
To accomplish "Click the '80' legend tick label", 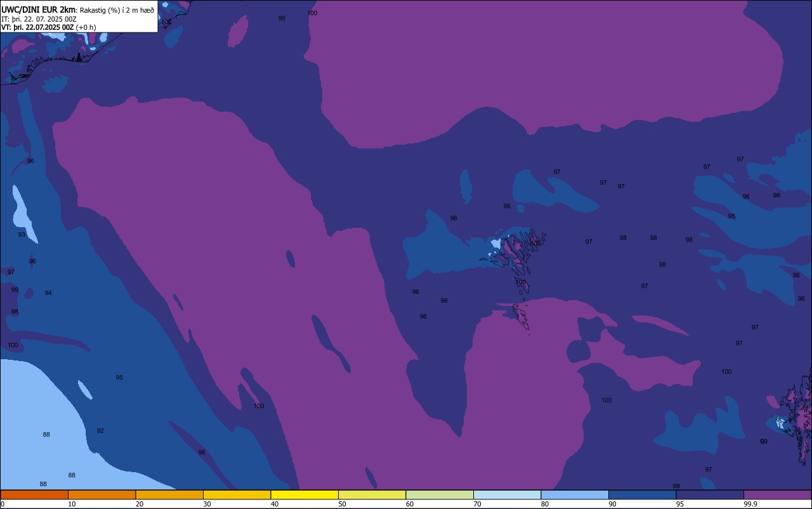I will [x=545, y=504].
